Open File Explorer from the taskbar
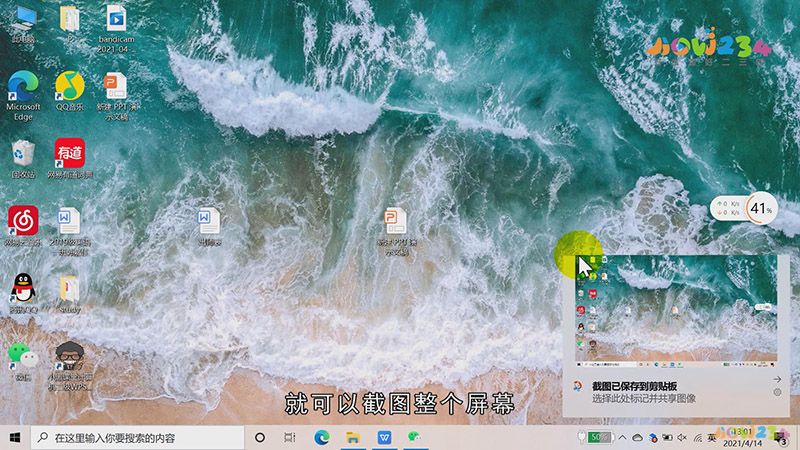 click(353, 438)
